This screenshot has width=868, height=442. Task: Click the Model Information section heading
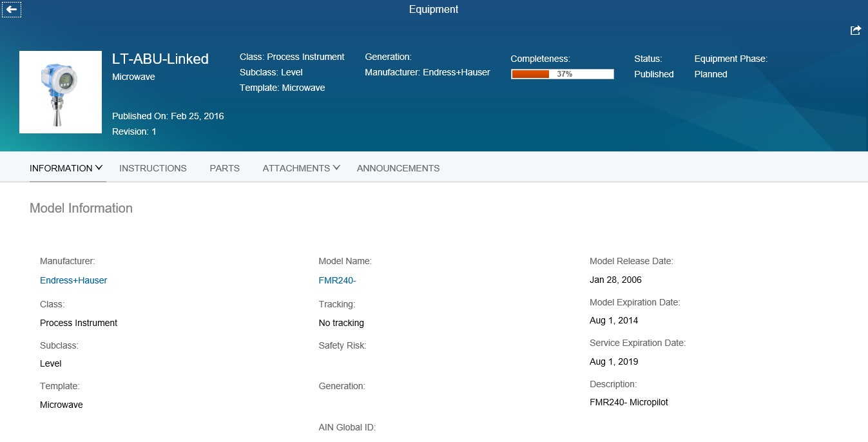(81, 208)
